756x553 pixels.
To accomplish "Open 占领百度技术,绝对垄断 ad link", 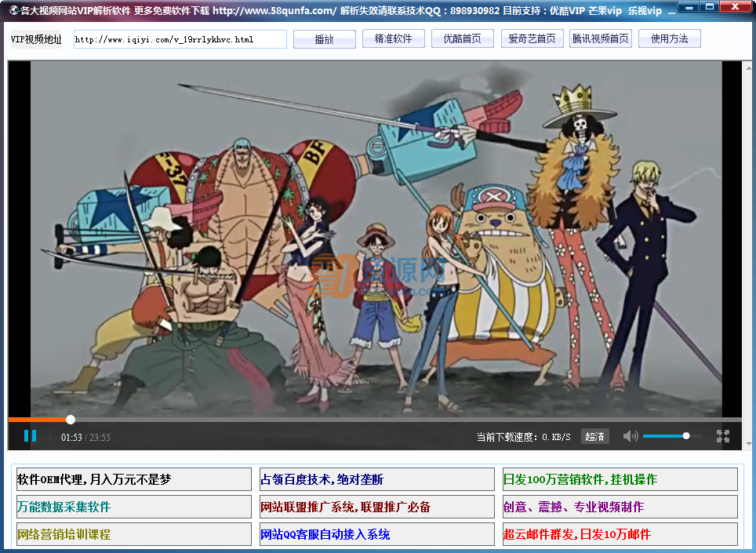I will (377, 479).
